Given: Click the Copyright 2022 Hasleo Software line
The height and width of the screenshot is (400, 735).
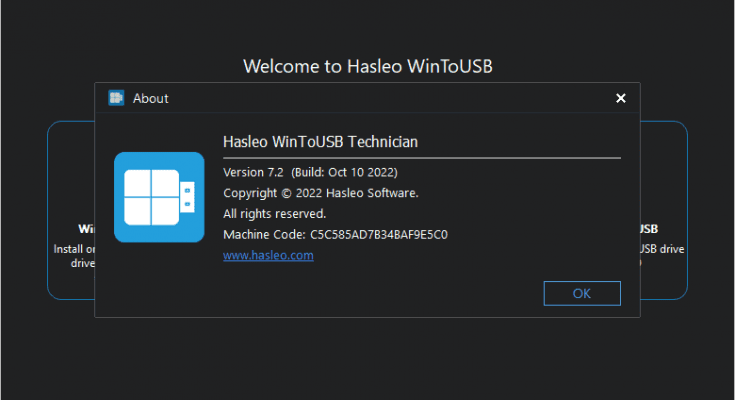Looking at the screenshot, I should click(320, 193).
